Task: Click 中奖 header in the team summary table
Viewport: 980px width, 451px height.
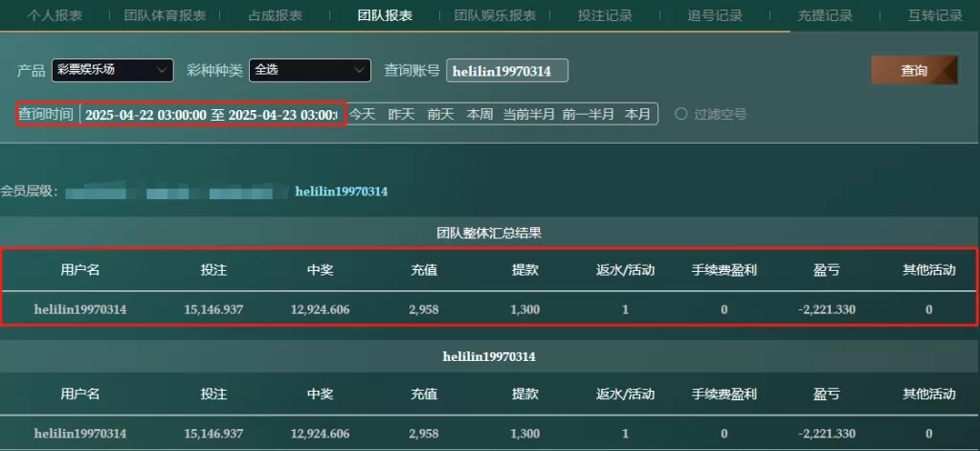Action: 320,270
